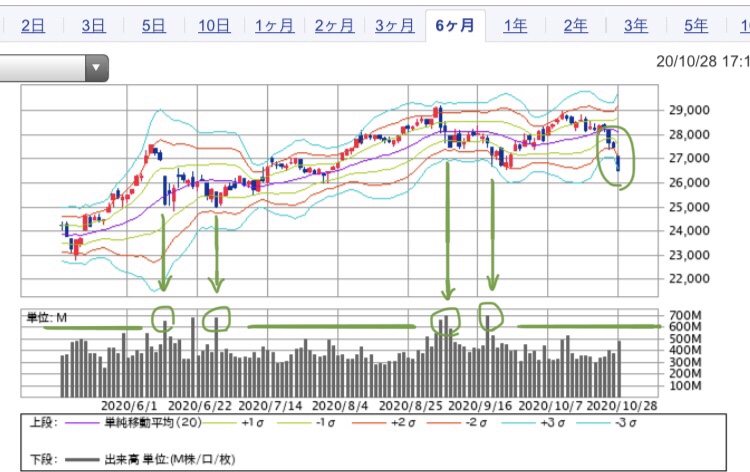750x472 pixels.
Task: Open the 3ヶ月 chart tab
Action: [x=394, y=26]
